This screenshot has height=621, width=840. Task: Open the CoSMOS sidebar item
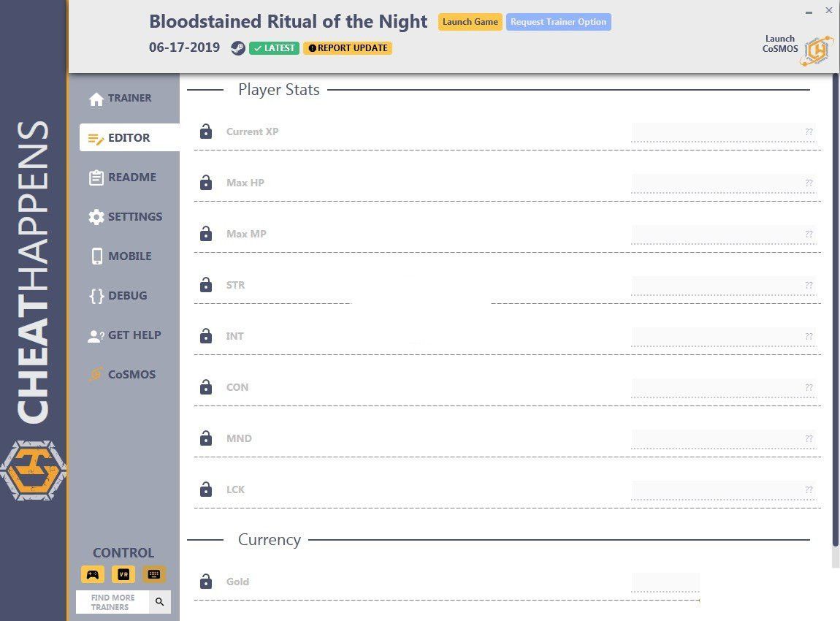[x=122, y=375]
